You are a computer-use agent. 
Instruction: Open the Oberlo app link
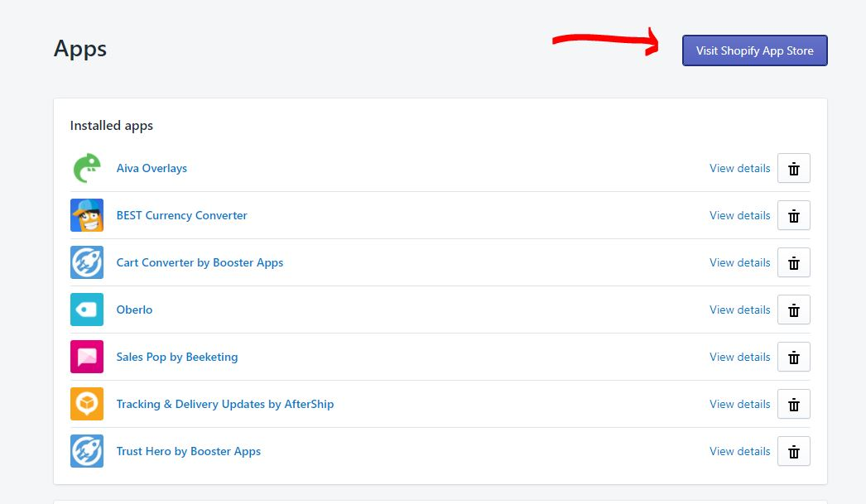click(x=134, y=310)
